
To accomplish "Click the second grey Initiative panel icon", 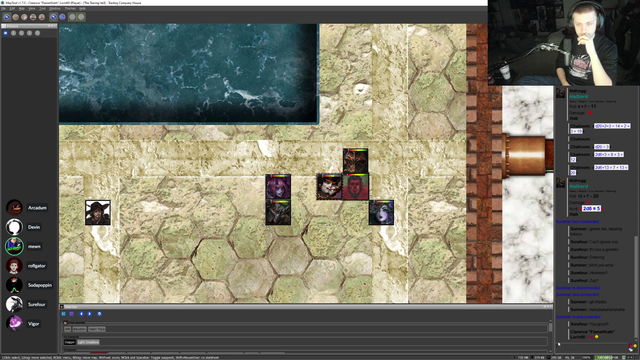I will [13, 33].
